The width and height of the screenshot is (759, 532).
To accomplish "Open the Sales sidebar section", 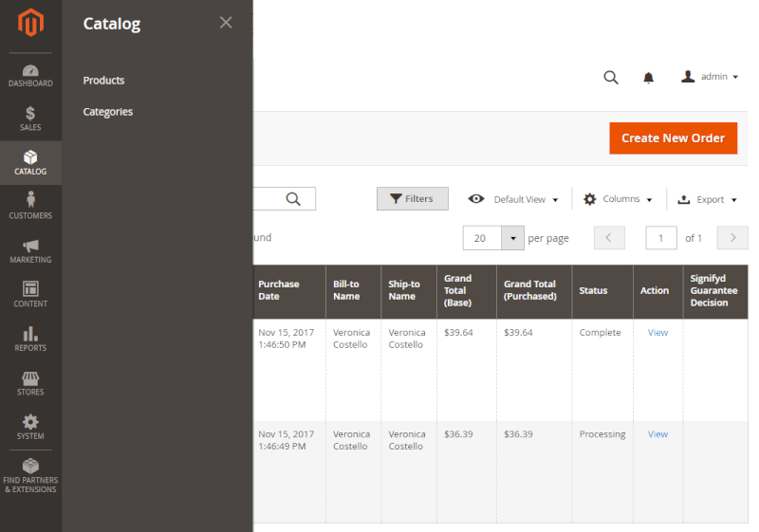I will click(x=30, y=119).
